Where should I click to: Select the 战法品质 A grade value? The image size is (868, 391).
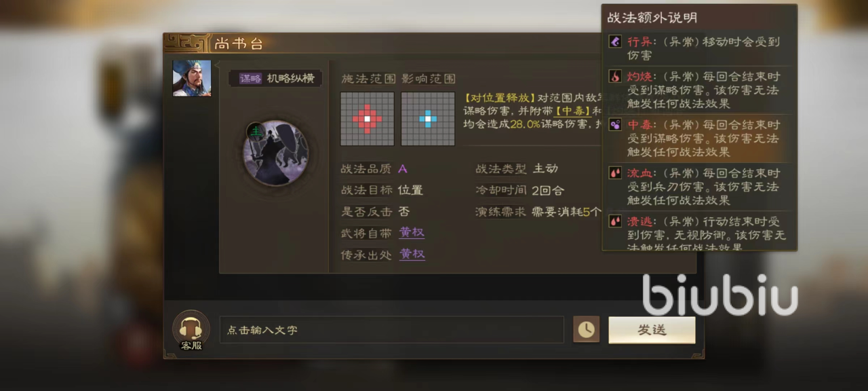(x=403, y=169)
